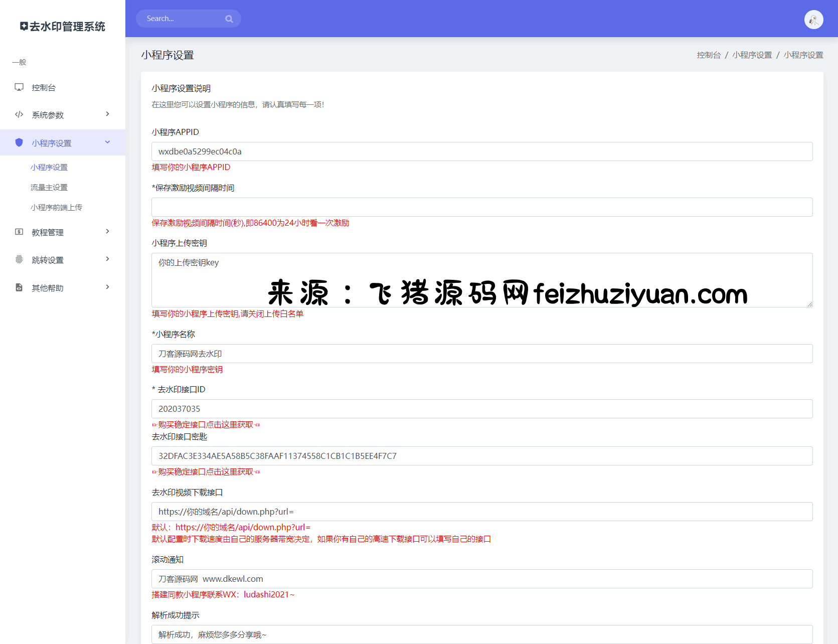Click the search magnifier icon
This screenshot has height=644, width=838.
(229, 19)
